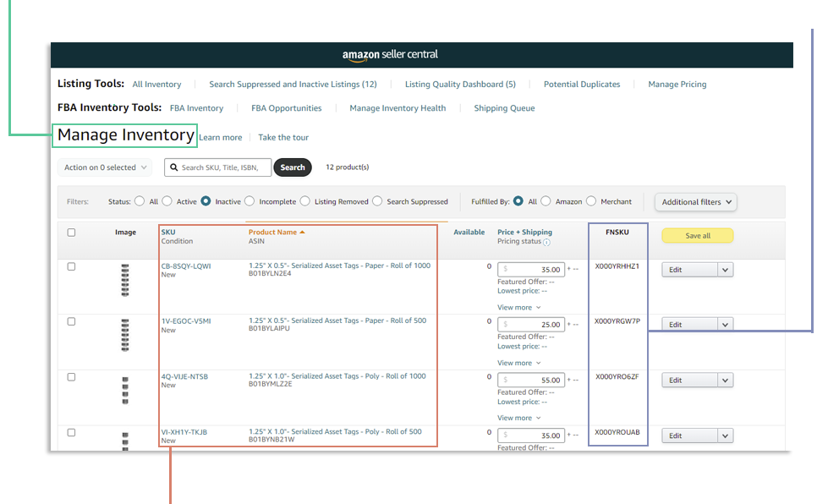Choose Fulfilled By Merchant radio
817x504 pixels.
click(x=591, y=201)
